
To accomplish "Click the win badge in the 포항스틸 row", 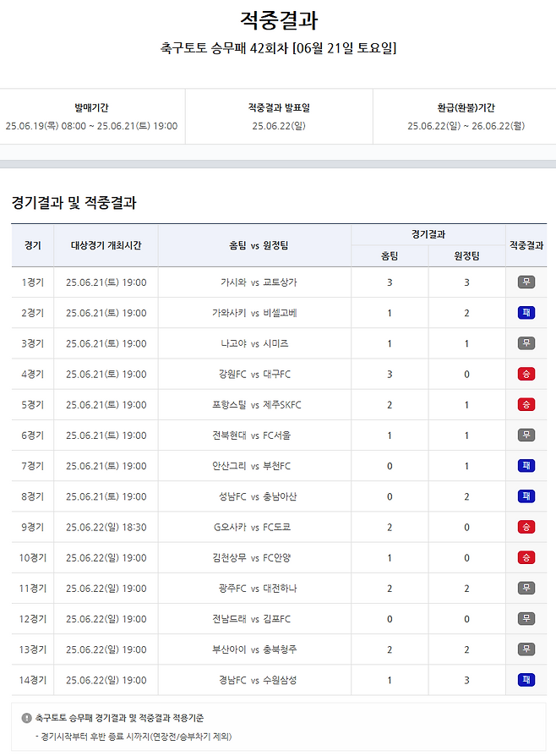I will [x=526, y=404].
